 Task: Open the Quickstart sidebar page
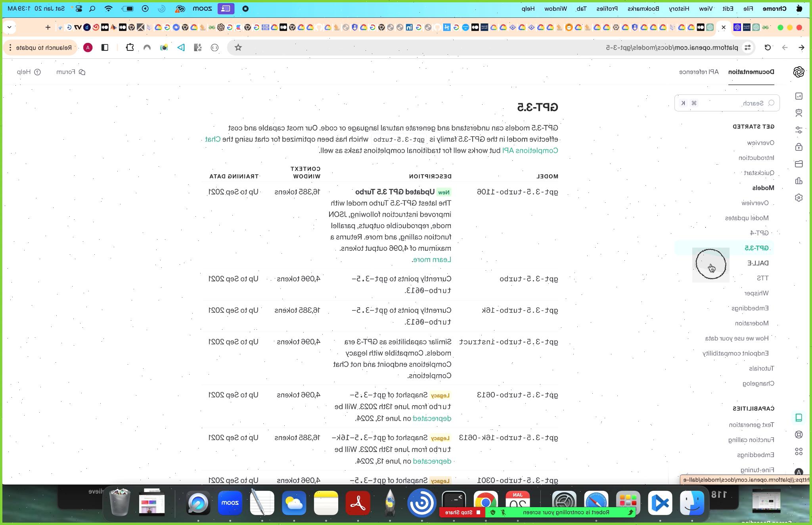point(759,173)
